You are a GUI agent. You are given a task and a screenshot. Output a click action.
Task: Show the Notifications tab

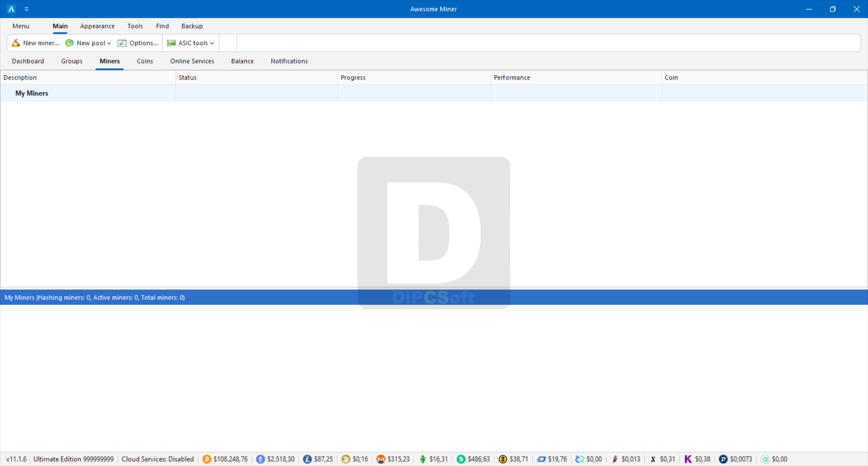coord(289,61)
